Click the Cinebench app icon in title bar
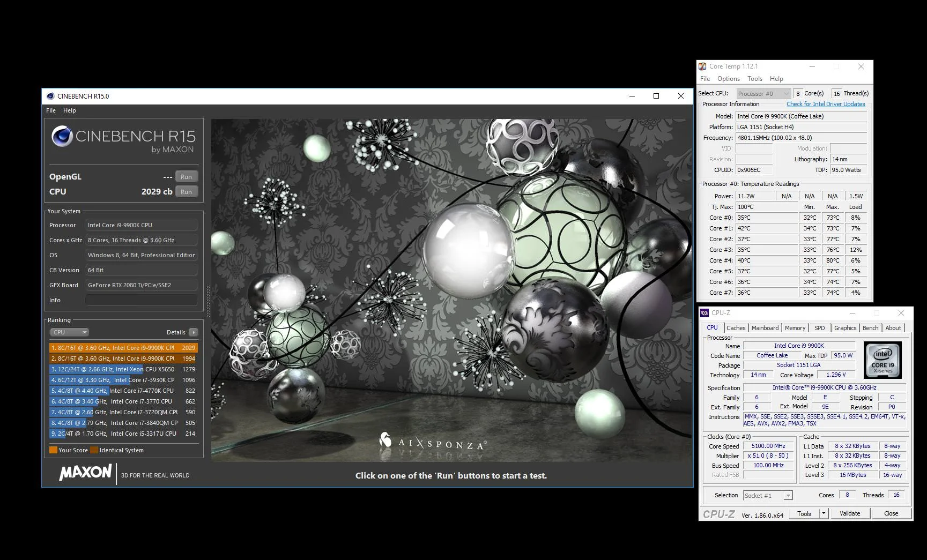Viewport: 927px width, 560px height. [50, 96]
